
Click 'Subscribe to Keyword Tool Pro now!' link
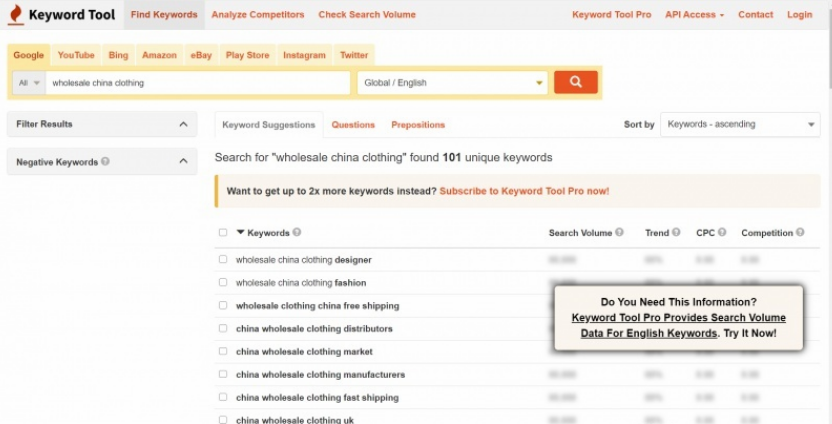[x=524, y=191]
